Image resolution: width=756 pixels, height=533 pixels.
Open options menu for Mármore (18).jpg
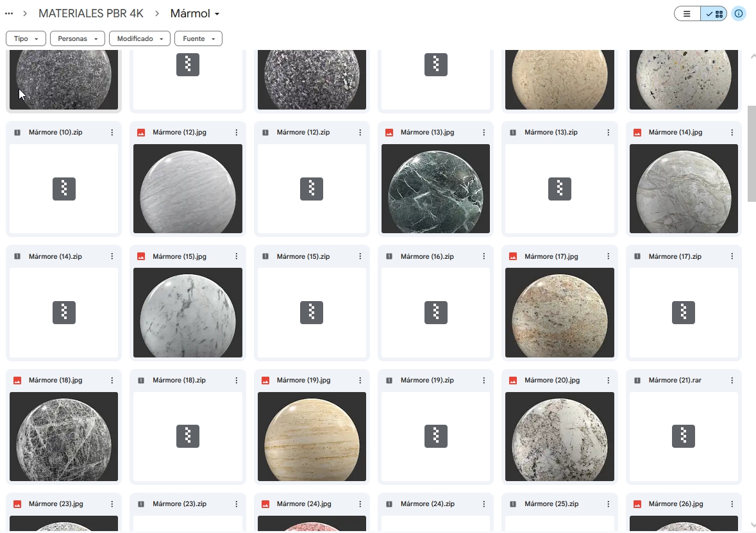(x=112, y=380)
